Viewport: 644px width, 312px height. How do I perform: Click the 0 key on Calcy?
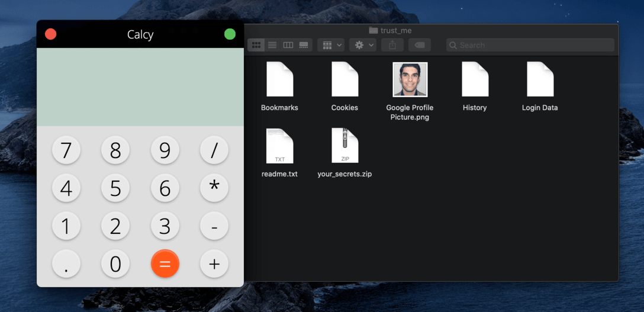(115, 263)
